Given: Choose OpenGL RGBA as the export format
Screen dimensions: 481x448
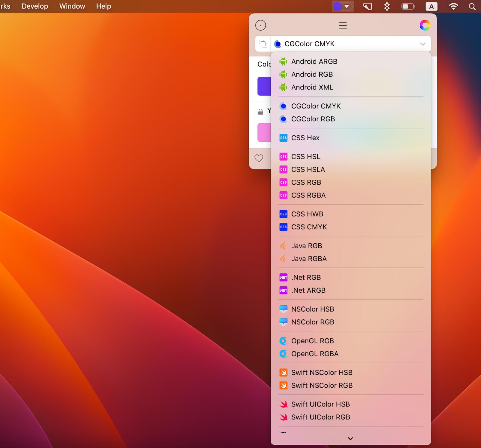Looking at the screenshot, I should pos(315,354).
